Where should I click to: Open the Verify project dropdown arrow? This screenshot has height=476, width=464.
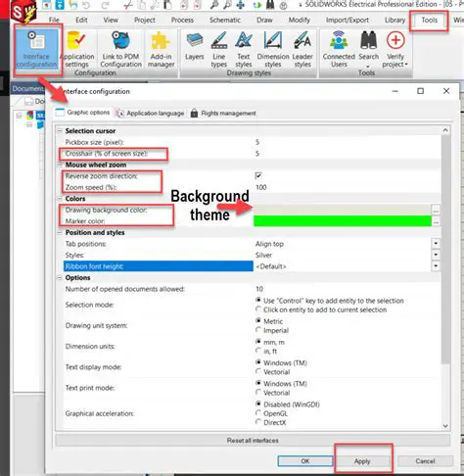pos(406,65)
